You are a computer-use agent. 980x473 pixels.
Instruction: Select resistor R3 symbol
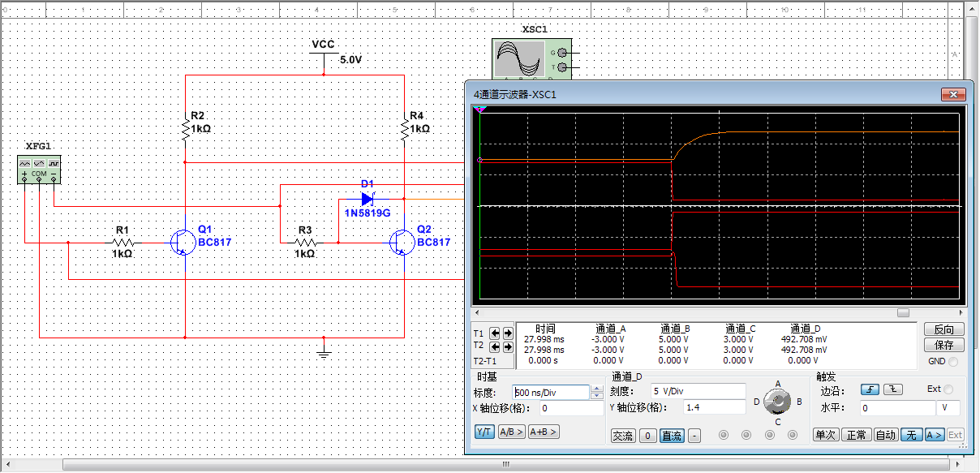[x=305, y=243]
